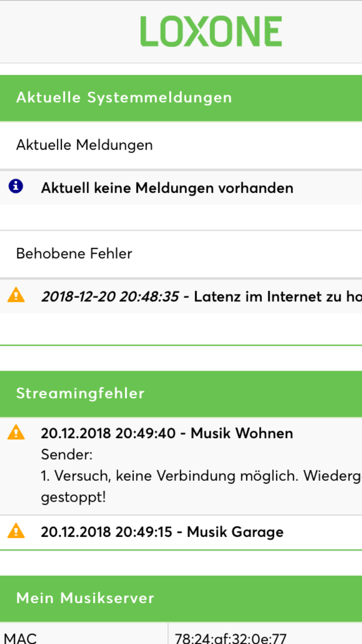Click the 'gestoppt!' text line
Image resolution: width=362 pixels, height=644 pixels.
pos(73,497)
